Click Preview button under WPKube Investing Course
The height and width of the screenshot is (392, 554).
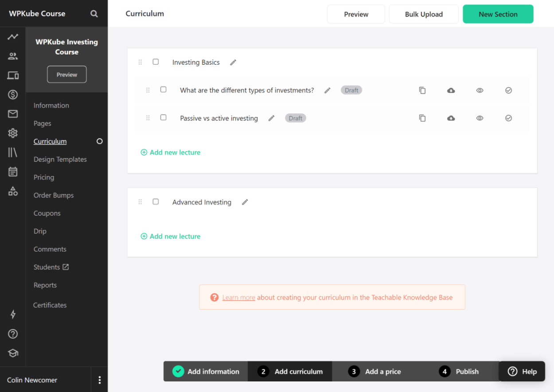tap(67, 74)
